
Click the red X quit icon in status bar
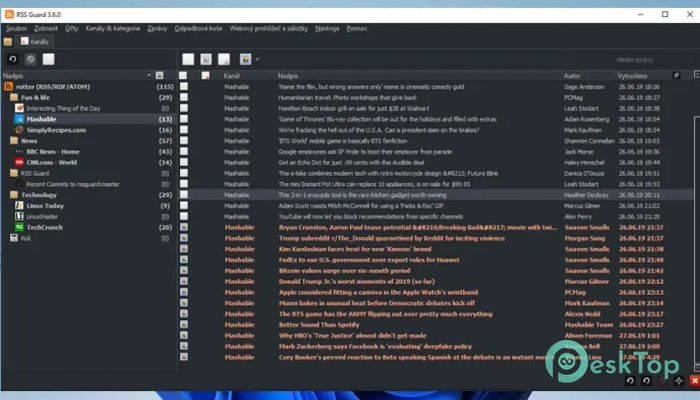(x=695, y=381)
